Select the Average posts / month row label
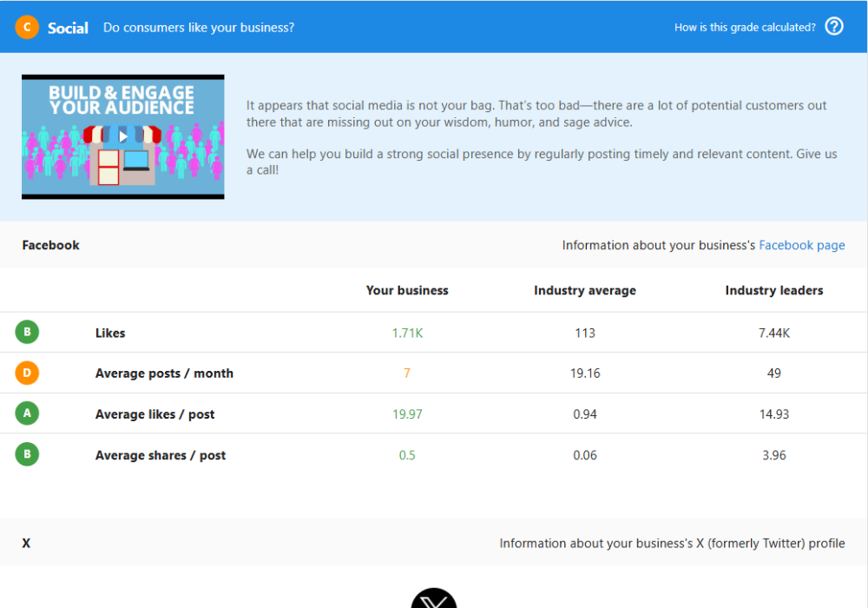Screen dimensions: 868x608 coord(164,373)
